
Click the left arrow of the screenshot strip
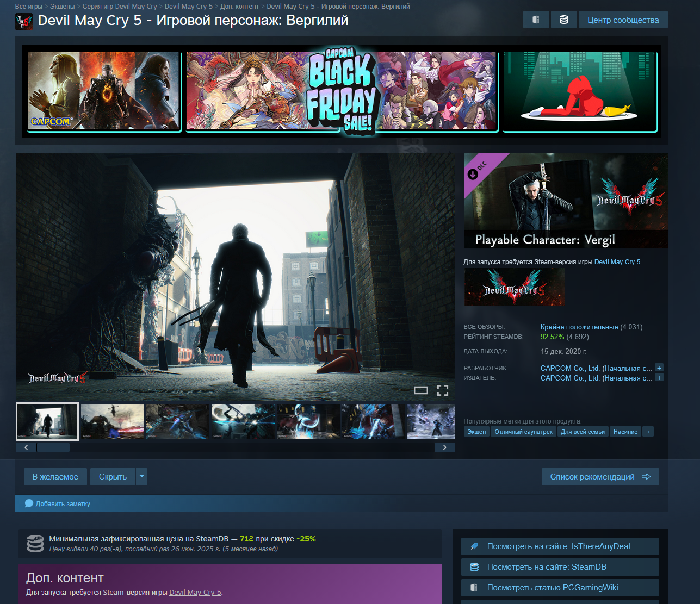point(26,447)
